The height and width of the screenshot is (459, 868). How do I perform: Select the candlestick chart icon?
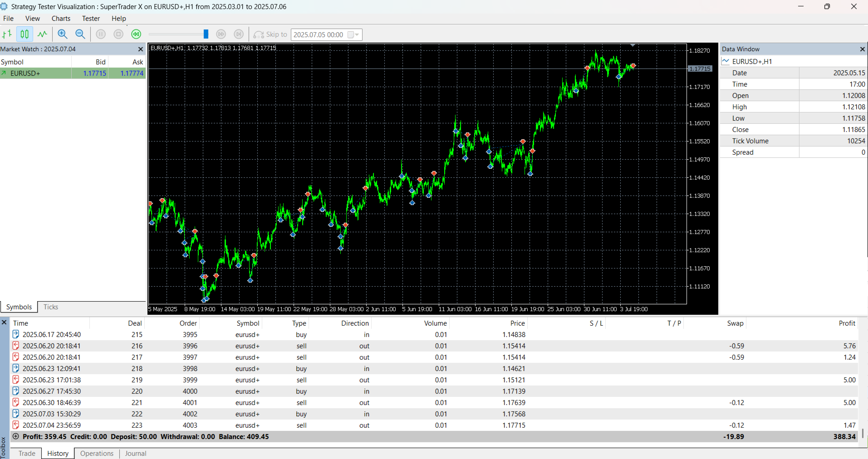tap(25, 34)
